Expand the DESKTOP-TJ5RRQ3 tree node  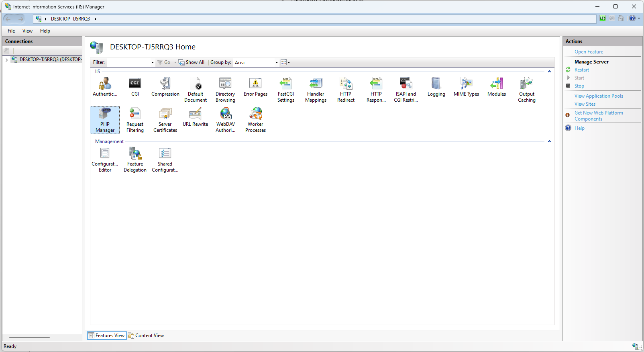[x=6, y=59]
